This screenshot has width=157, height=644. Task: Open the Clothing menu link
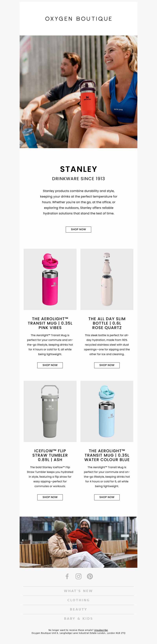point(78,600)
